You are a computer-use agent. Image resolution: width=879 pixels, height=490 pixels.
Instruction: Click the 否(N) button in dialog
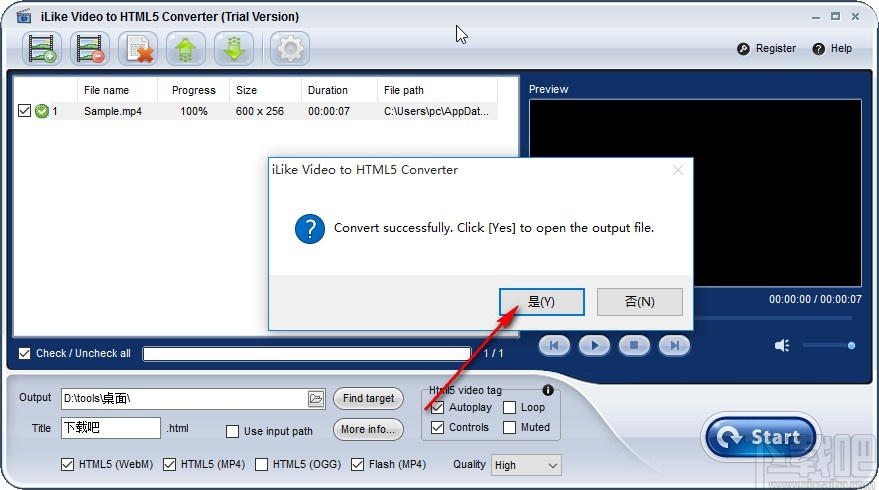click(x=640, y=302)
